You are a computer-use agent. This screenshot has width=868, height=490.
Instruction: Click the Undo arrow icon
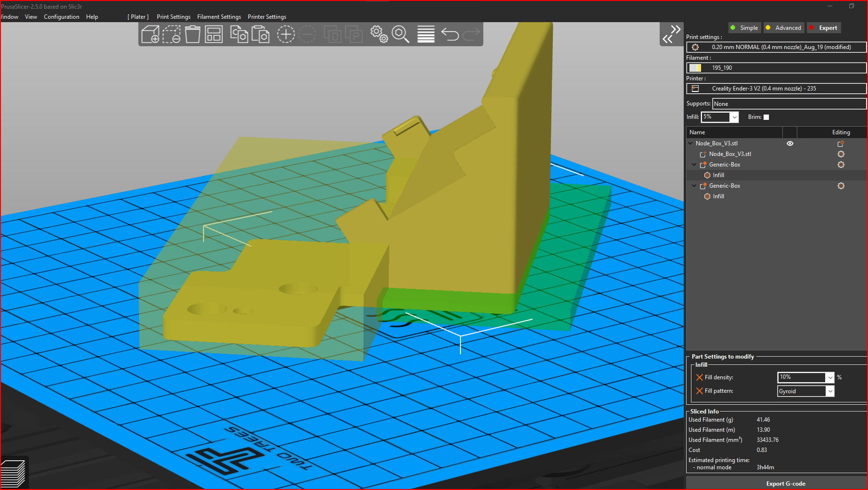click(x=450, y=35)
